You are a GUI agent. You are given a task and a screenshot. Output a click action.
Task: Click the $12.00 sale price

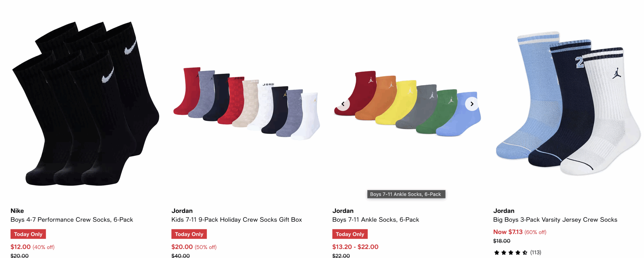click(20, 247)
